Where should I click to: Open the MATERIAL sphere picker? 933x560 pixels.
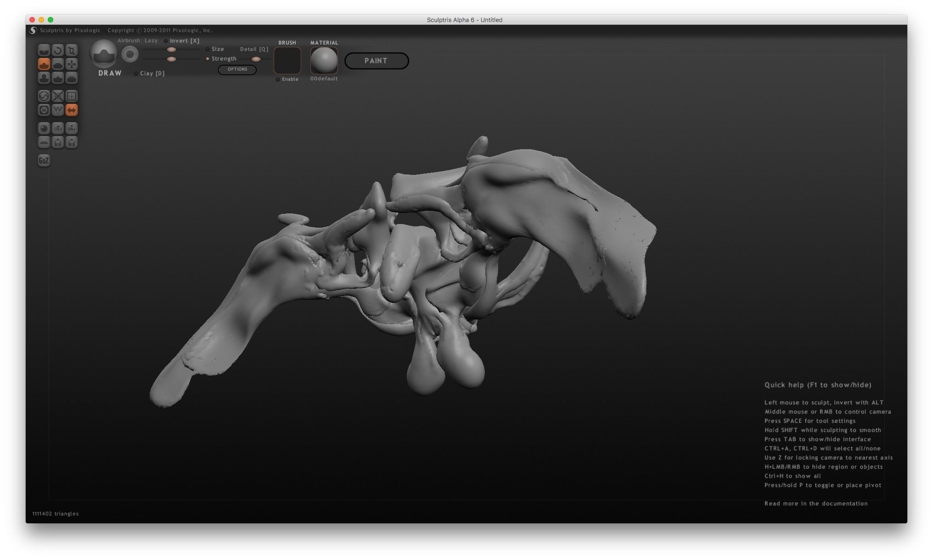pyautogui.click(x=324, y=60)
